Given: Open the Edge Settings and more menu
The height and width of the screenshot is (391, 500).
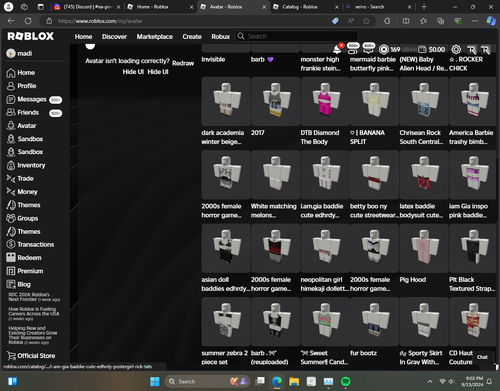Looking at the screenshot, I should pos(475,21).
